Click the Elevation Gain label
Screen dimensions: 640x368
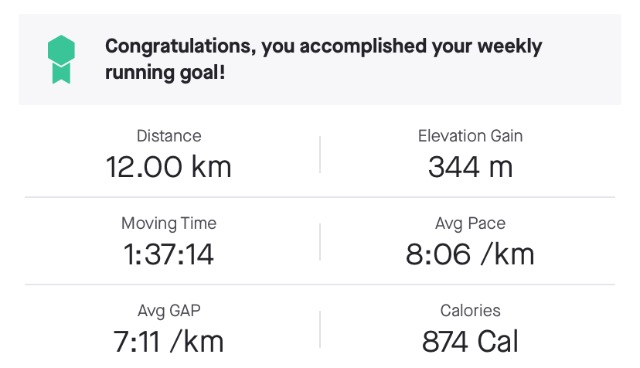[470, 136]
